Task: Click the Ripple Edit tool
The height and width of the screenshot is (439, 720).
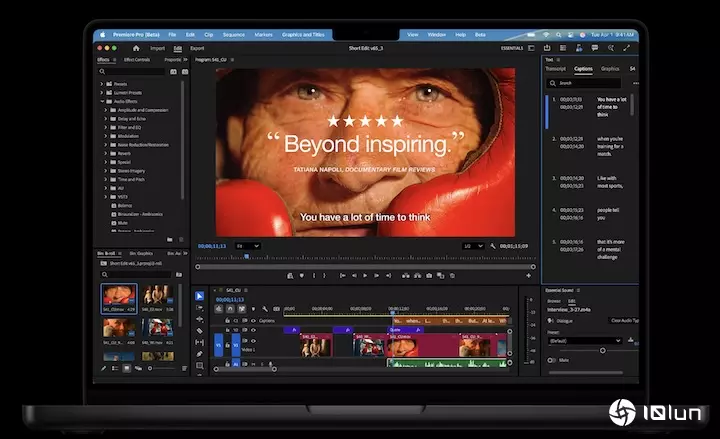Action: (x=199, y=319)
